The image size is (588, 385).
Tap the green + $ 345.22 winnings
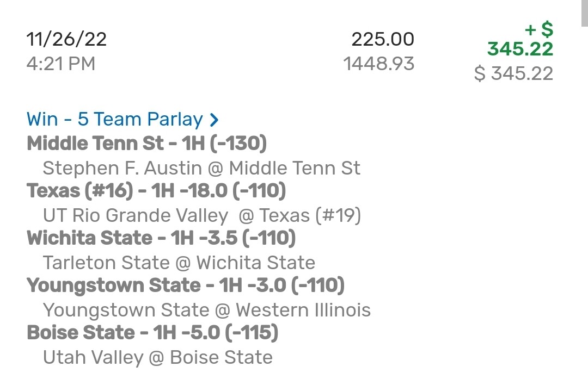[x=520, y=40]
